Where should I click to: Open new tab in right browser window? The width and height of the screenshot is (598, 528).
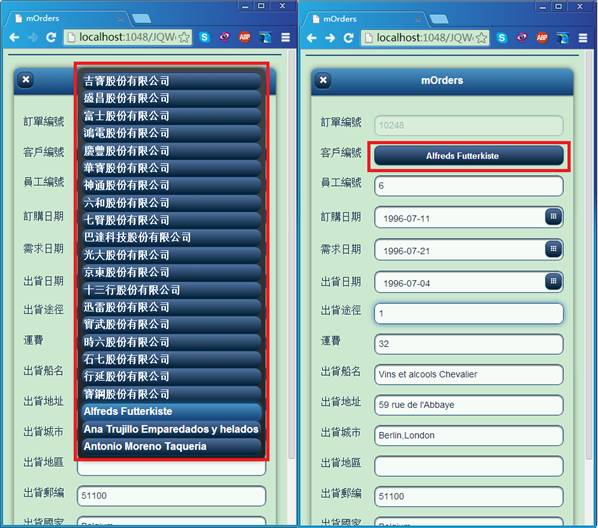pos(439,19)
